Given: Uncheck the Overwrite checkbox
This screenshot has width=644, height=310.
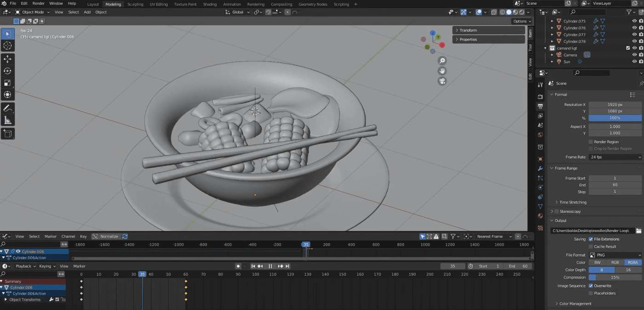Looking at the screenshot, I should pyautogui.click(x=591, y=286).
